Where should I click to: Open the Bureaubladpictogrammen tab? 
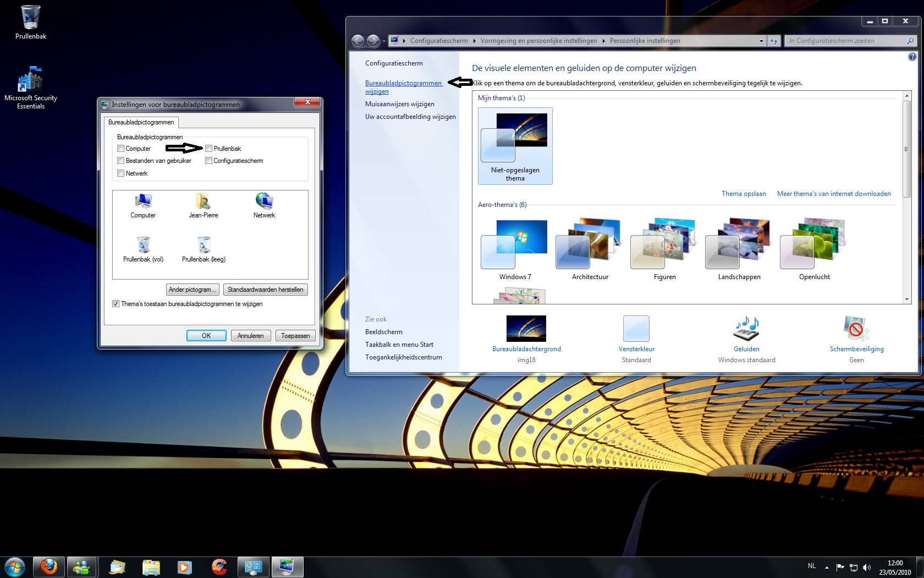coord(141,122)
